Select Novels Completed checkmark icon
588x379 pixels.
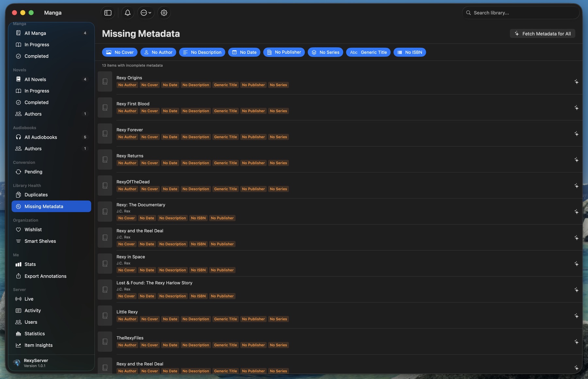18,103
